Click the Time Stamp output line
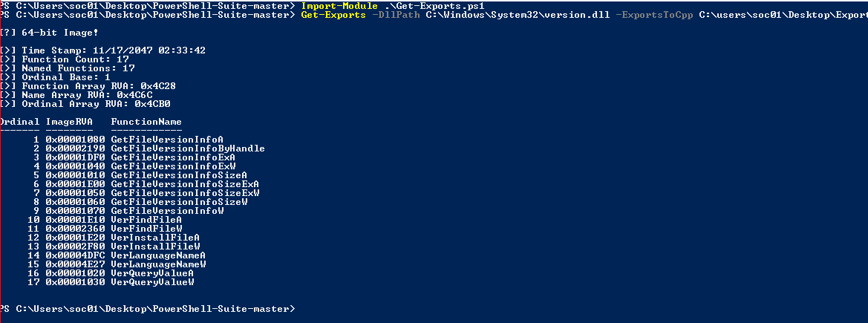The width and height of the screenshot is (868, 323). (103, 50)
